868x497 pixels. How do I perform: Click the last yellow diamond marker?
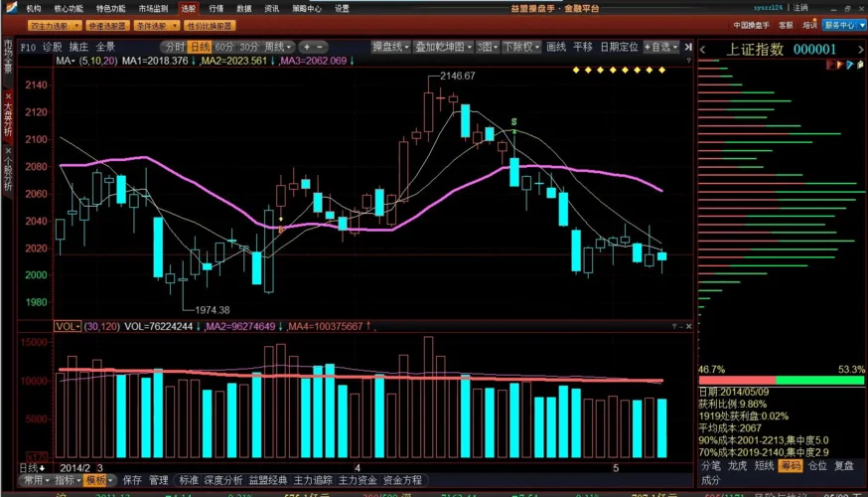661,70
